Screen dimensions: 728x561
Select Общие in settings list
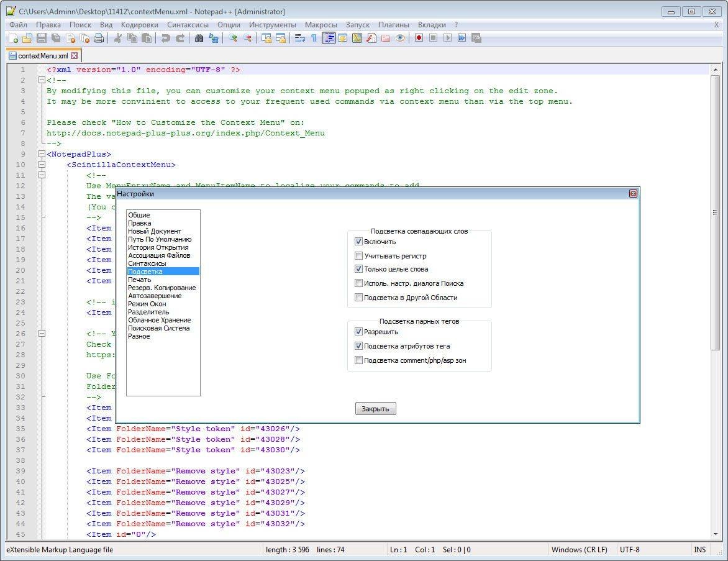point(163,215)
